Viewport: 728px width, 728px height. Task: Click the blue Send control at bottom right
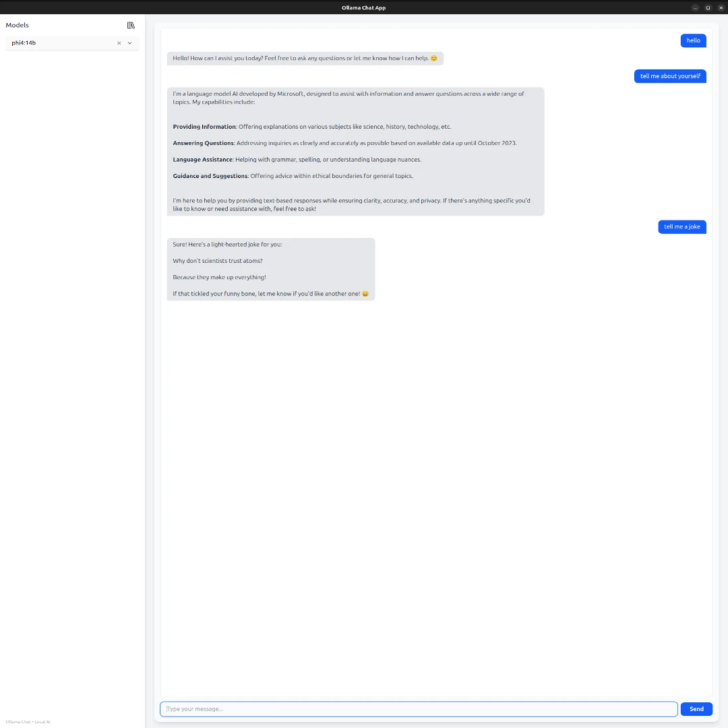tap(696, 708)
